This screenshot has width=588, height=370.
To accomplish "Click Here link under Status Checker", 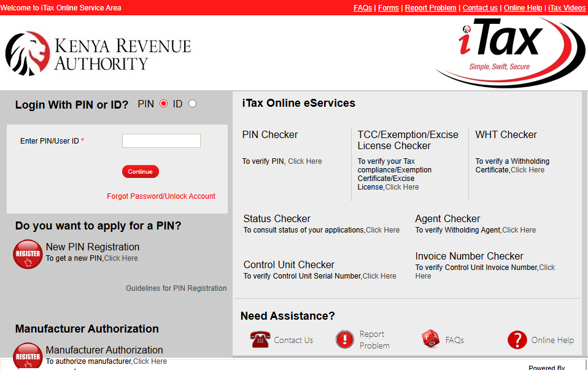I will [382, 230].
